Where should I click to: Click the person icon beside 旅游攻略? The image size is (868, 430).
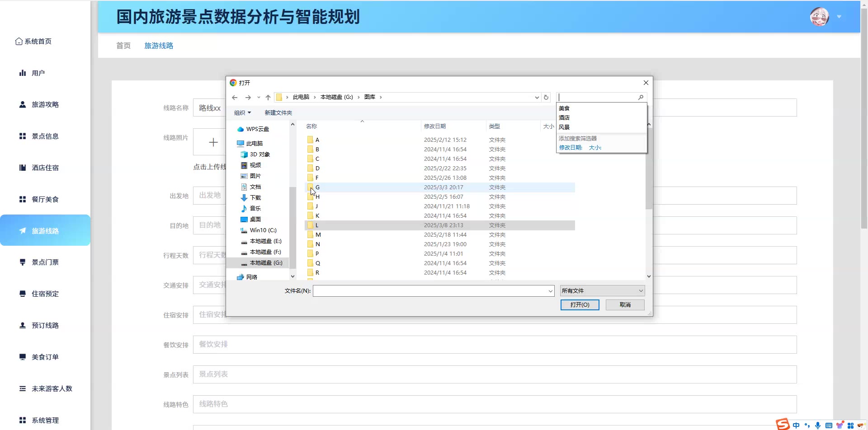23,104
